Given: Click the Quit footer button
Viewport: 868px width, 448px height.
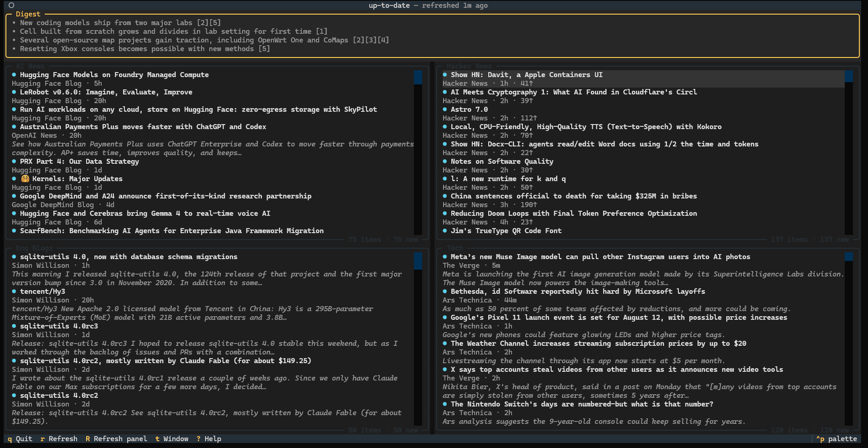Looking at the screenshot, I should [x=20, y=439].
